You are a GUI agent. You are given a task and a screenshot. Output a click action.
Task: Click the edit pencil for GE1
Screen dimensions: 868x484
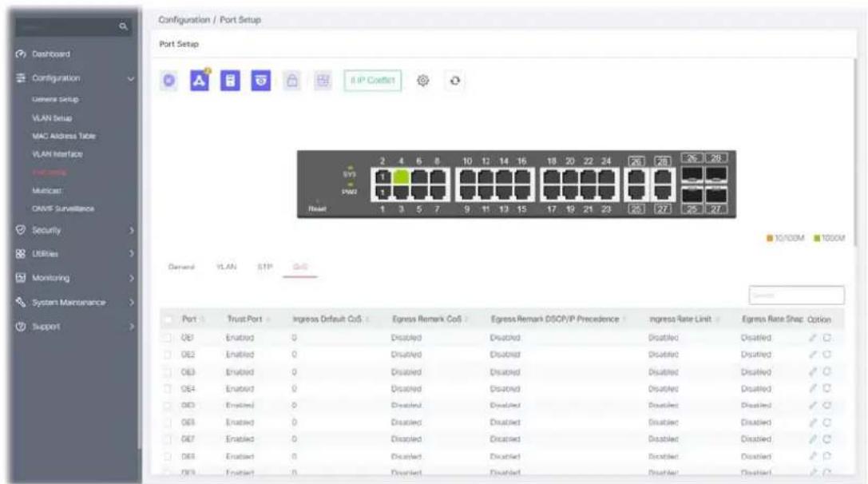(x=813, y=337)
